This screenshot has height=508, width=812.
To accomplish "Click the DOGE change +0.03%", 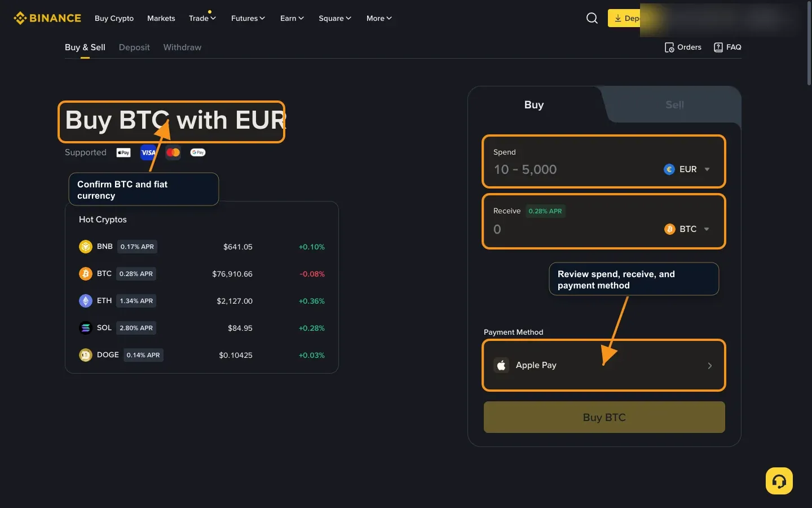I will tap(312, 355).
